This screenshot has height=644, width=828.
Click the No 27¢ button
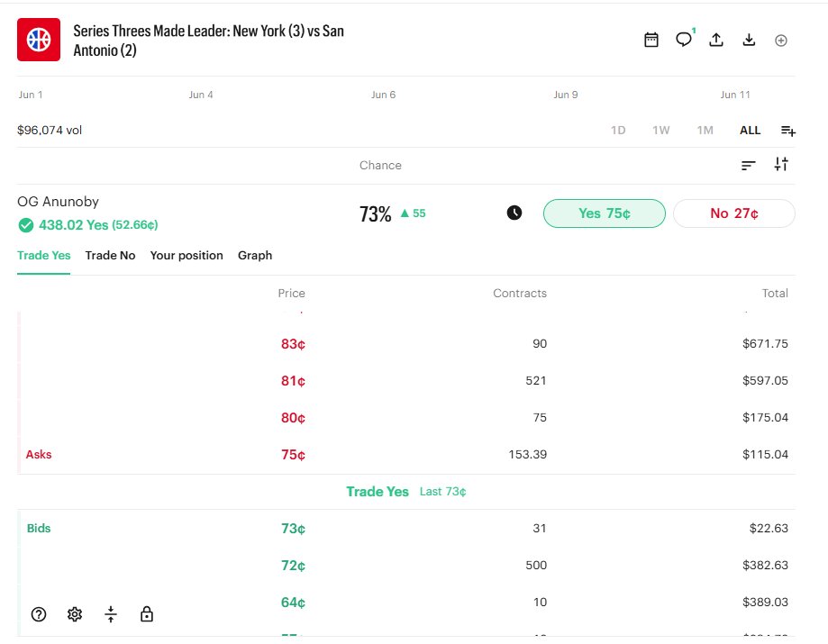734,213
